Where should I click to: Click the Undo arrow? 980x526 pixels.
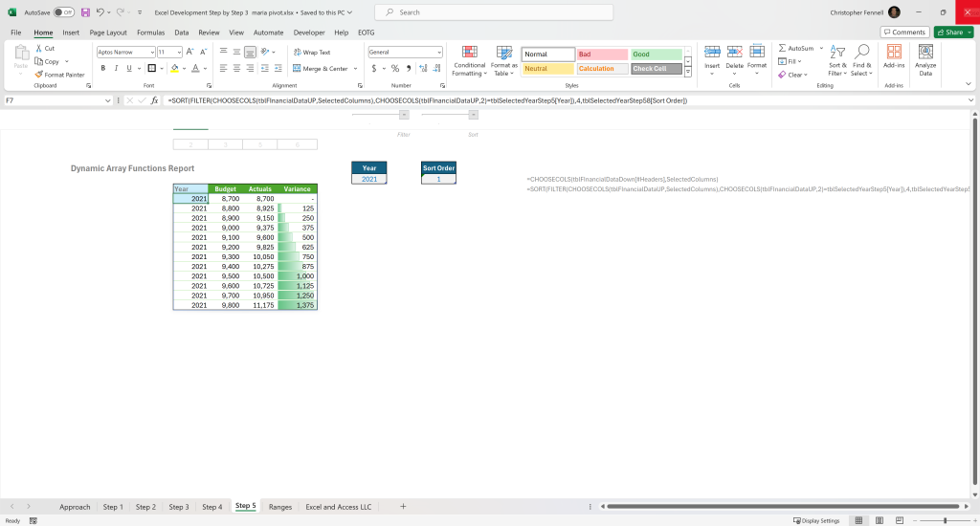tap(100, 12)
